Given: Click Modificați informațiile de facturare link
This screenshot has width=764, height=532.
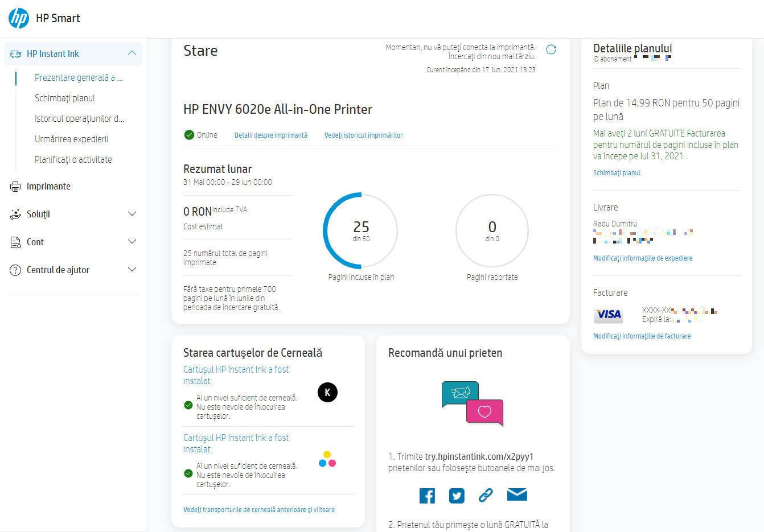Looking at the screenshot, I should (x=642, y=336).
